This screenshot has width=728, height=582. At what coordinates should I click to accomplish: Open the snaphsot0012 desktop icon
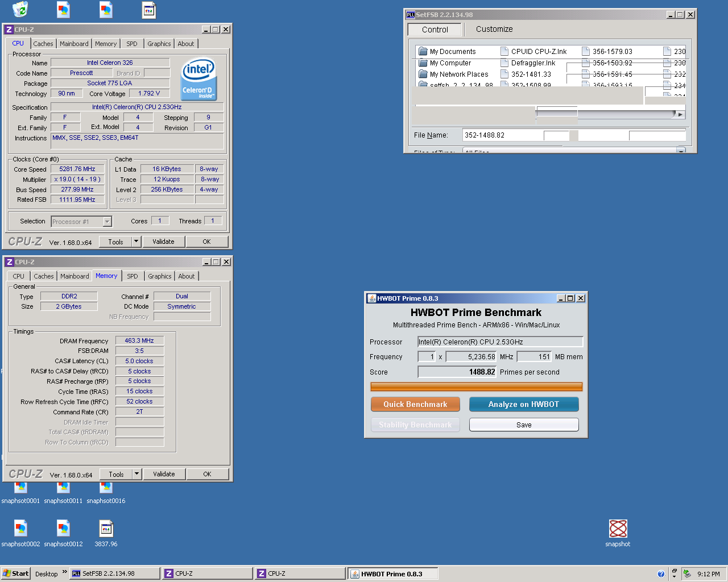pyautogui.click(x=63, y=533)
